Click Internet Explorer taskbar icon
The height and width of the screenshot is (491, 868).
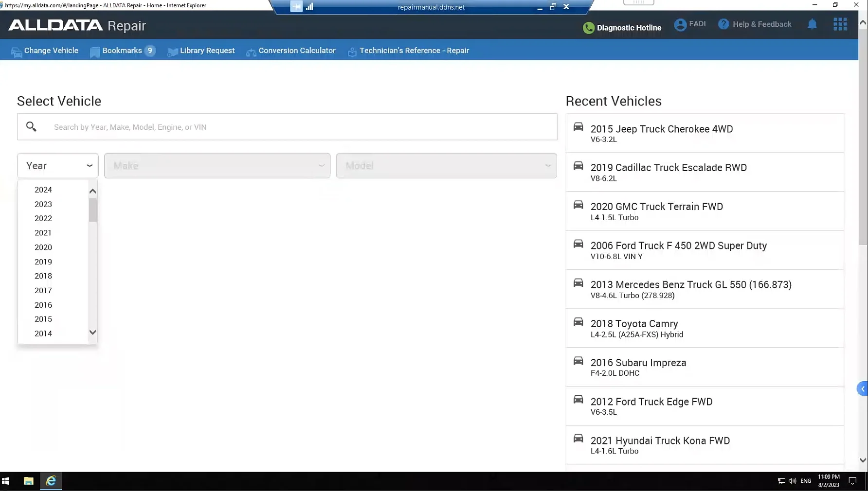click(x=51, y=481)
